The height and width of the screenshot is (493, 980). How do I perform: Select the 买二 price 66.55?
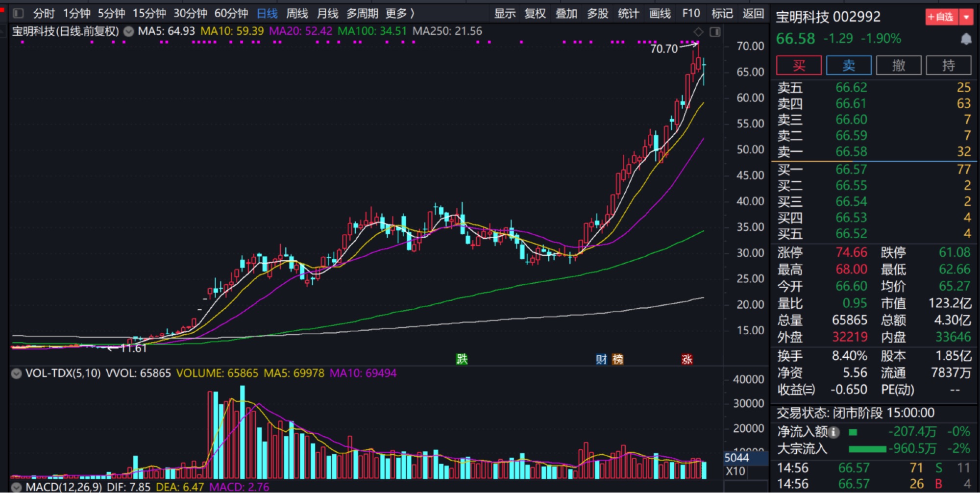pyautogui.click(x=851, y=186)
